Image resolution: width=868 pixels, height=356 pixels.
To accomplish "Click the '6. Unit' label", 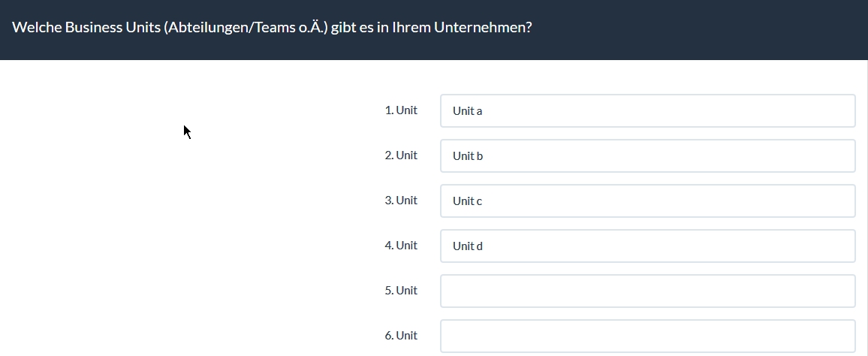I will [401, 336].
